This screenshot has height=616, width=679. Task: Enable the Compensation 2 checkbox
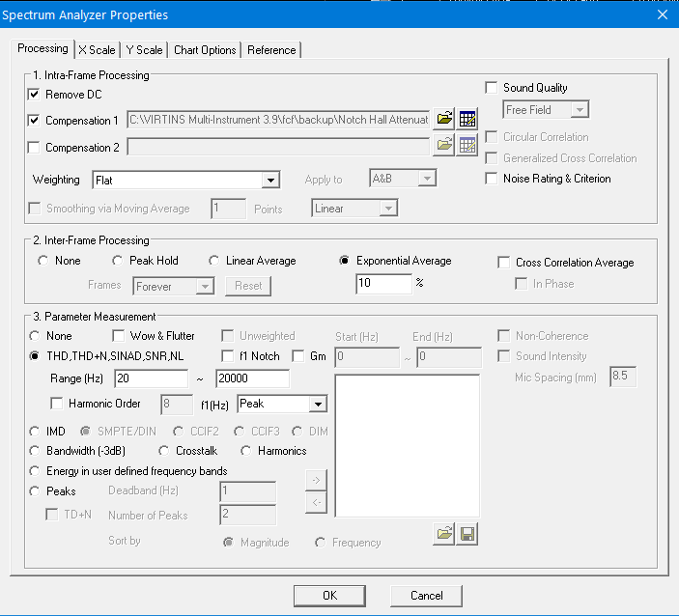coord(35,147)
